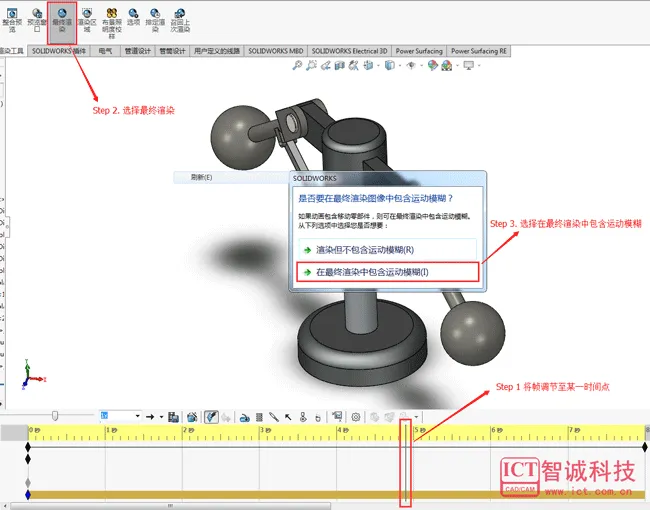Click the Previous View icon
Screen dimensions: 650x510
[325, 66]
